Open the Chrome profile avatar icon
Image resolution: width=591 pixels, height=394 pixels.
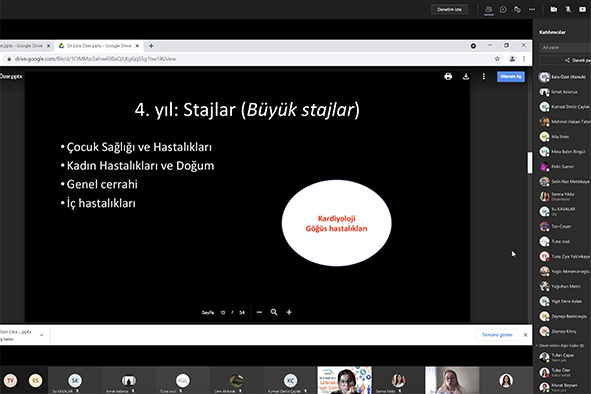[512, 59]
